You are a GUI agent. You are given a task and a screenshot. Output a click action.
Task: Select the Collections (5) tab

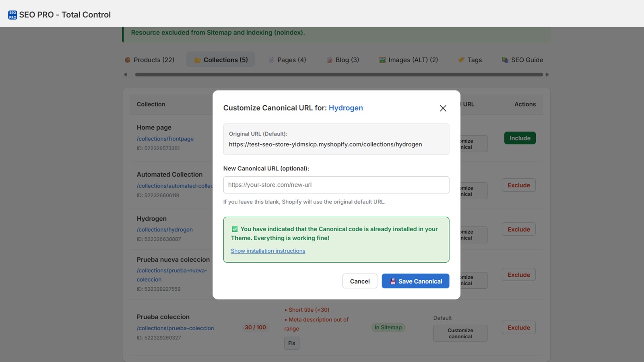point(221,60)
